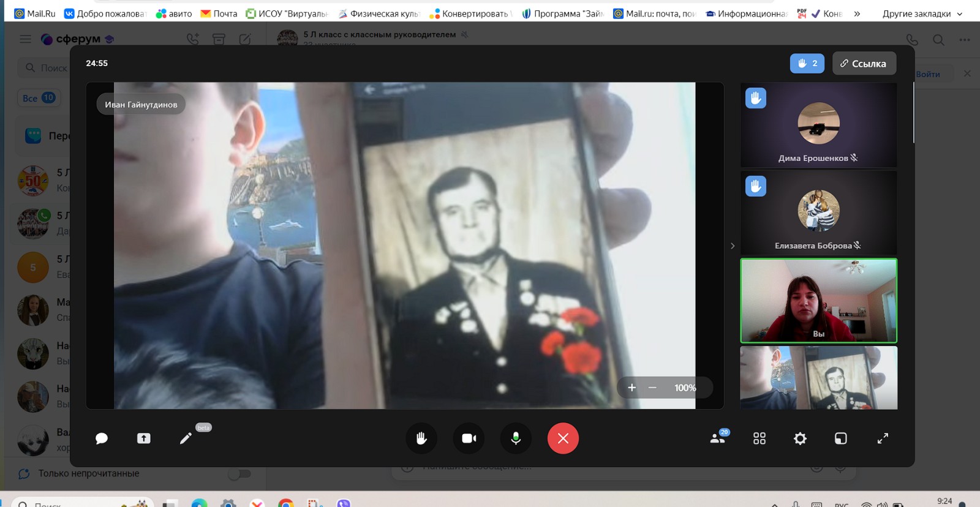Screen dimensions: 980x507
Task: Show more bookmarks chevron
Action: (857, 13)
